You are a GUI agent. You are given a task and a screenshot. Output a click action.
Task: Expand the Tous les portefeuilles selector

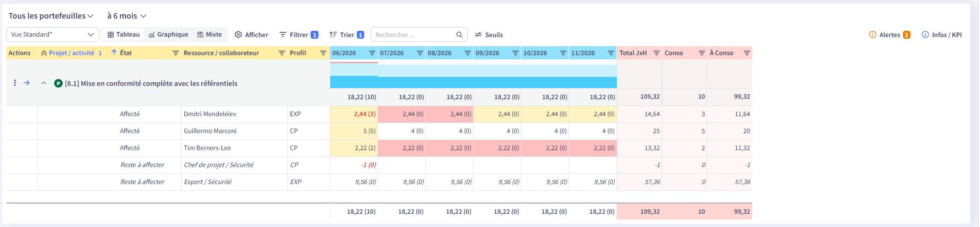[51, 16]
